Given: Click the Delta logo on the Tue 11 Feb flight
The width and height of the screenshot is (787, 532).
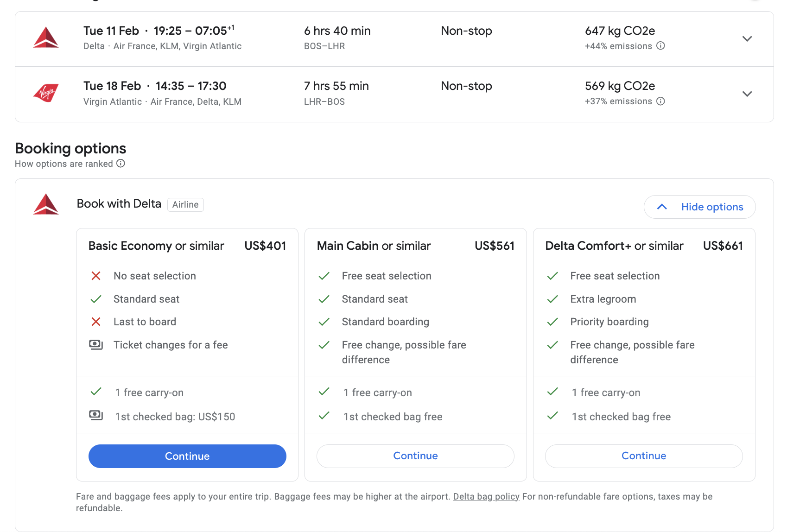Looking at the screenshot, I should pos(46,38).
